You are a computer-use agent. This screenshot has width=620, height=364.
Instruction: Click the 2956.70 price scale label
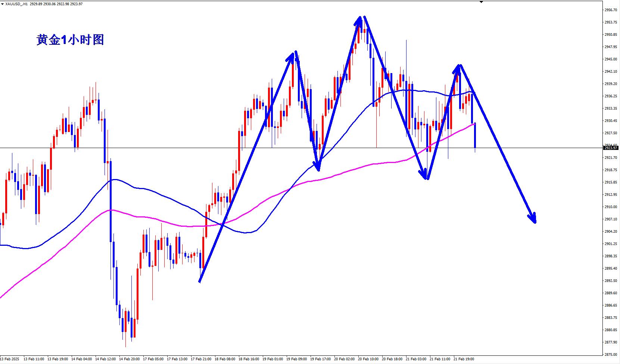click(x=610, y=10)
